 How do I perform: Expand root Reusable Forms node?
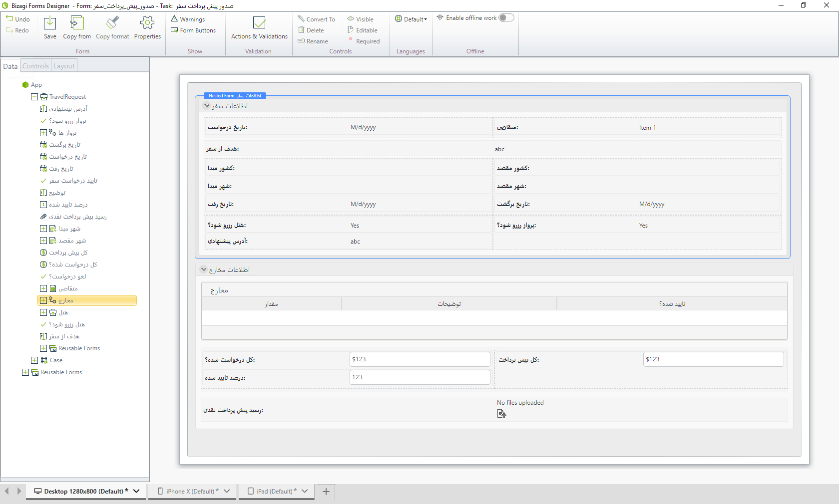click(x=25, y=372)
